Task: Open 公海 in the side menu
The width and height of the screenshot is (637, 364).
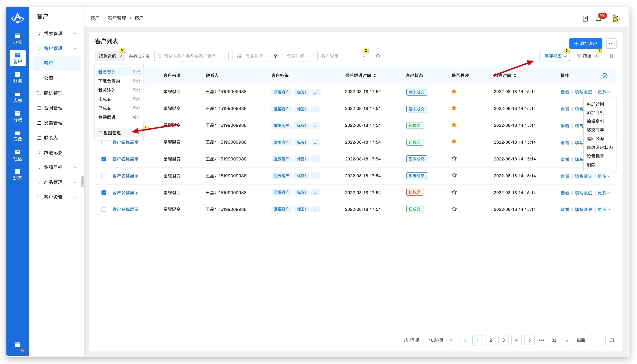Action: pyautogui.click(x=57, y=78)
